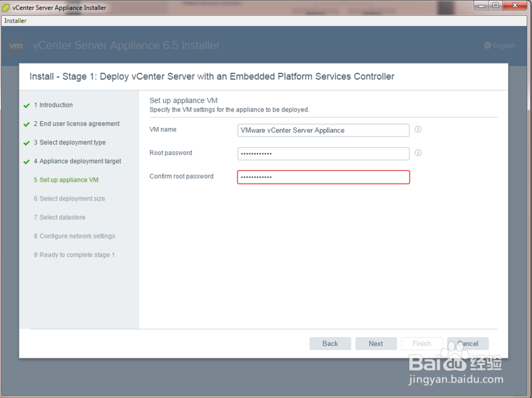Screen dimensions: 532x398
Task: Select step 8 Configure network settings
Action: click(74, 236)
